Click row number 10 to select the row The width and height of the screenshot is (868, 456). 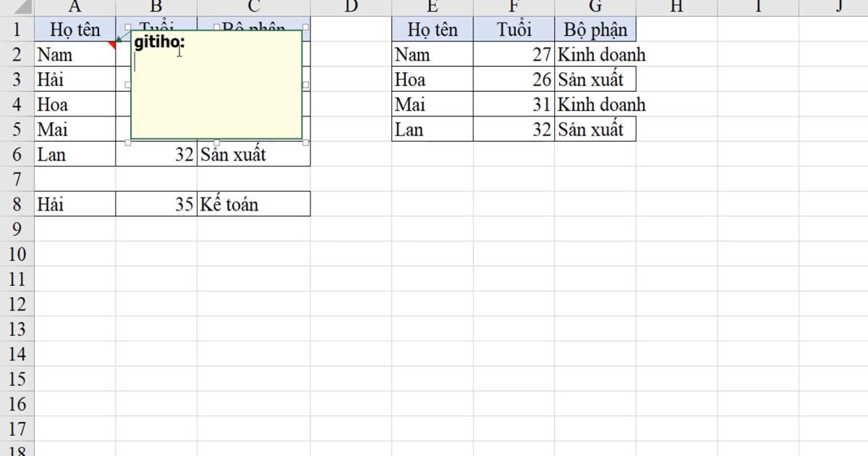click(x=16, y=254)
